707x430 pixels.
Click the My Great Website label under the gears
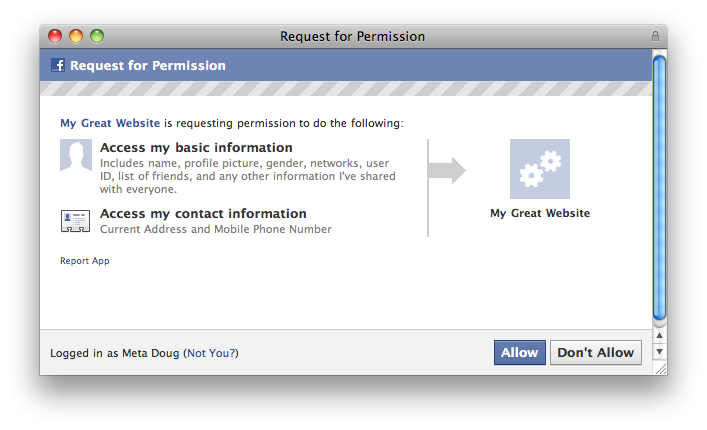(540, 213)
